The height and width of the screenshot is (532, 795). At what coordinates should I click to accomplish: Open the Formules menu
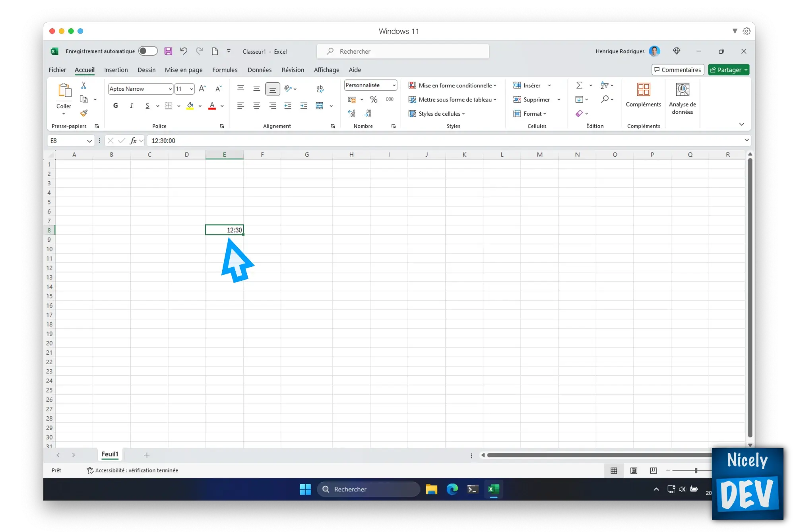click(224, 70)
